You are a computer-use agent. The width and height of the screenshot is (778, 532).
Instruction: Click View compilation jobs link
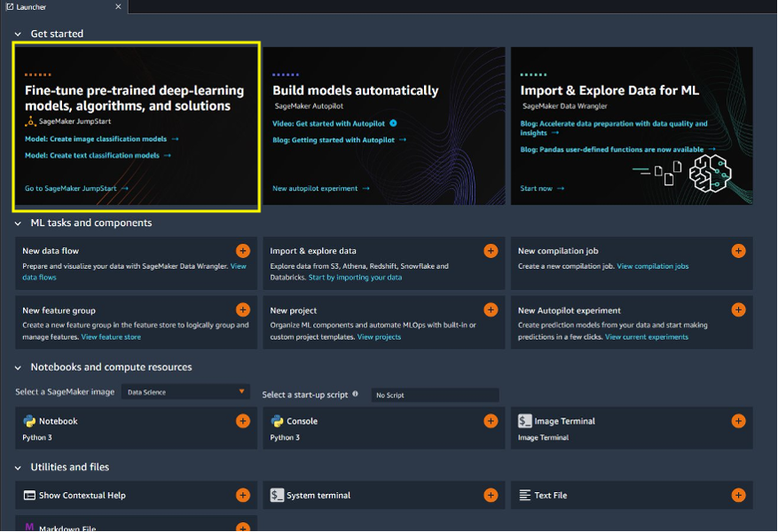point(652,266)
